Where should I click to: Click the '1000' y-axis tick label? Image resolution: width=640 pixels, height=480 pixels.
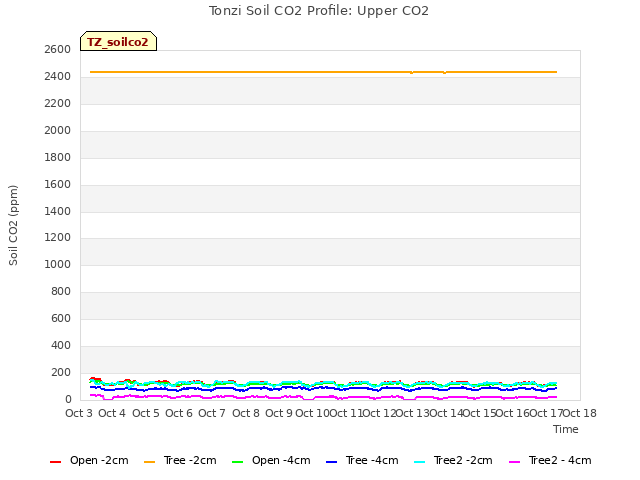pyautogui.click(x=58, y=264)
